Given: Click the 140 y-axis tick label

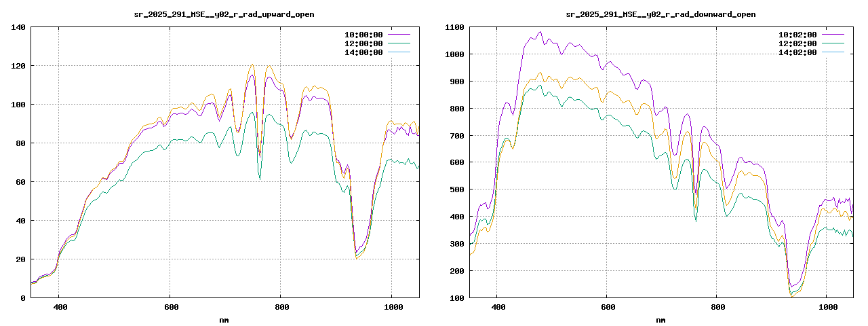Looking at the screenshot, I should coord(18,27).
